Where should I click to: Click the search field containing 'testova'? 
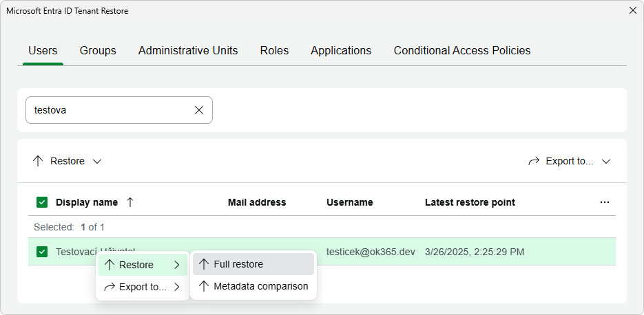(x=119, y=110)
